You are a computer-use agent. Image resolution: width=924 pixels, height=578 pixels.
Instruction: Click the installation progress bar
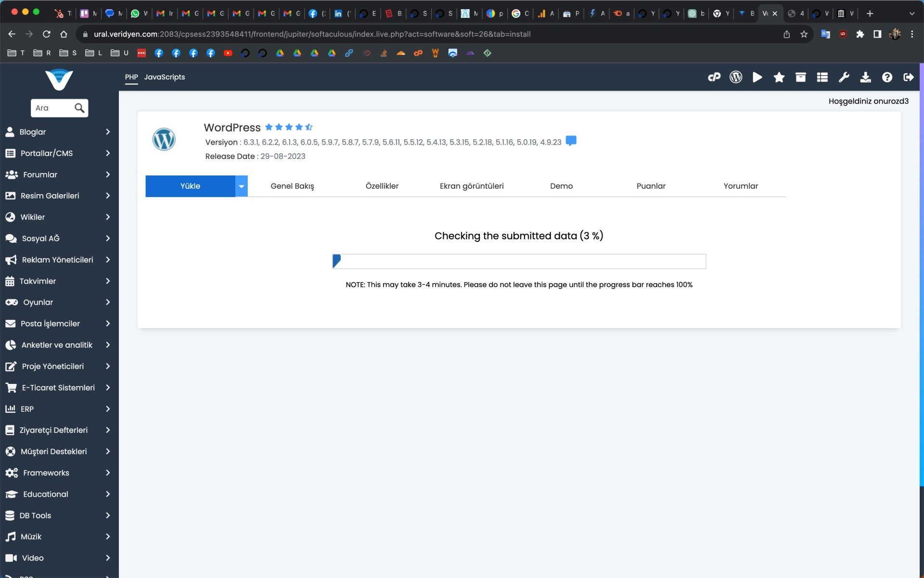(x=519, y=261)
